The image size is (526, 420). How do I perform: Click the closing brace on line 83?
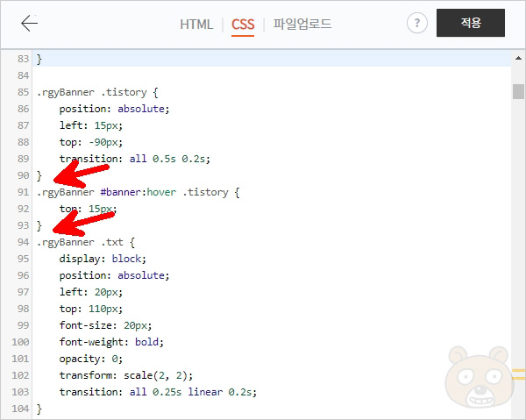[39, 59]
